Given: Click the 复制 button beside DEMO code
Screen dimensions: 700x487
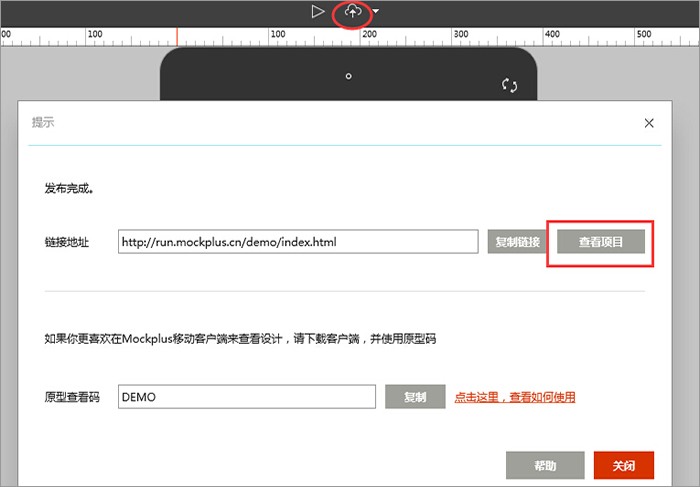Looking at the screenshot, I should [415, 397].
